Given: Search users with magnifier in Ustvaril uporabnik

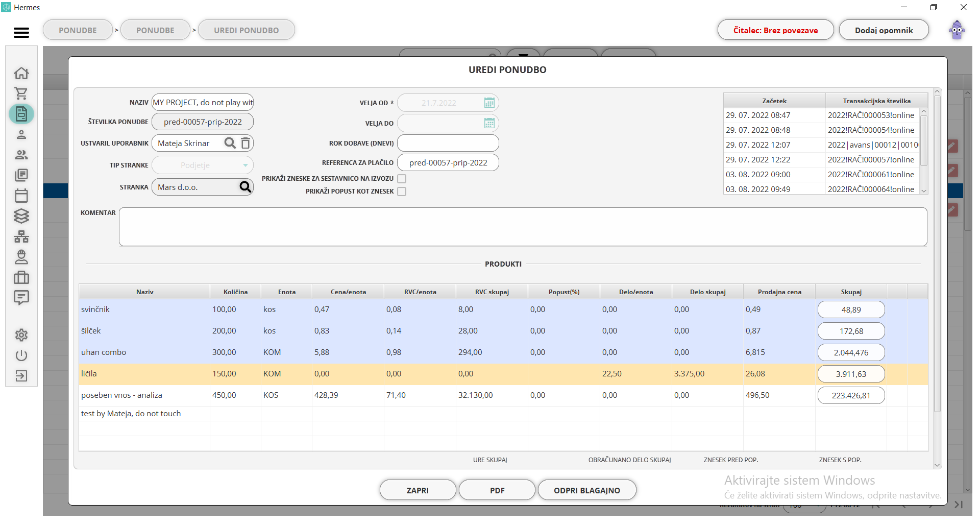Looking at the screenshot, I should 230,143.
